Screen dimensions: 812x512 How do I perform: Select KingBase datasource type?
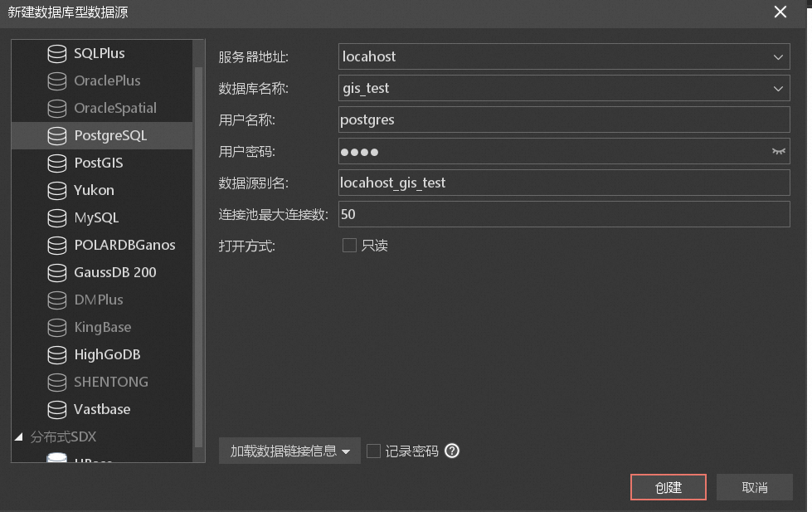pyautogui.click(x=103, y=328)
